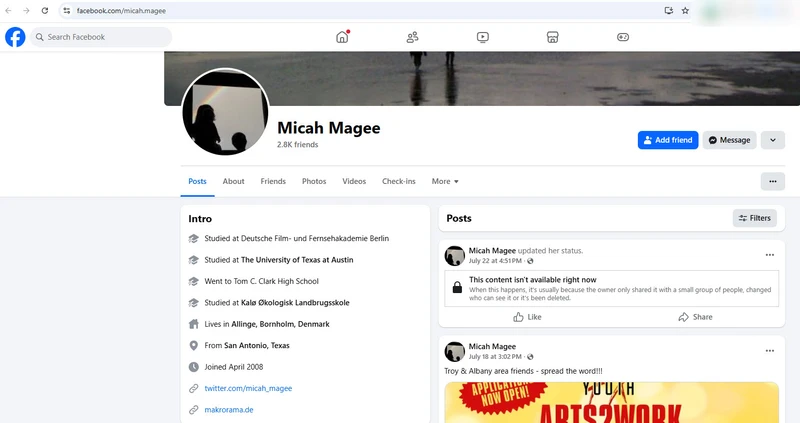The height and width of the screenshot is (423, 800).
Task: Open Micah Magee's profile picture
Action: click(x=225, y=112)
